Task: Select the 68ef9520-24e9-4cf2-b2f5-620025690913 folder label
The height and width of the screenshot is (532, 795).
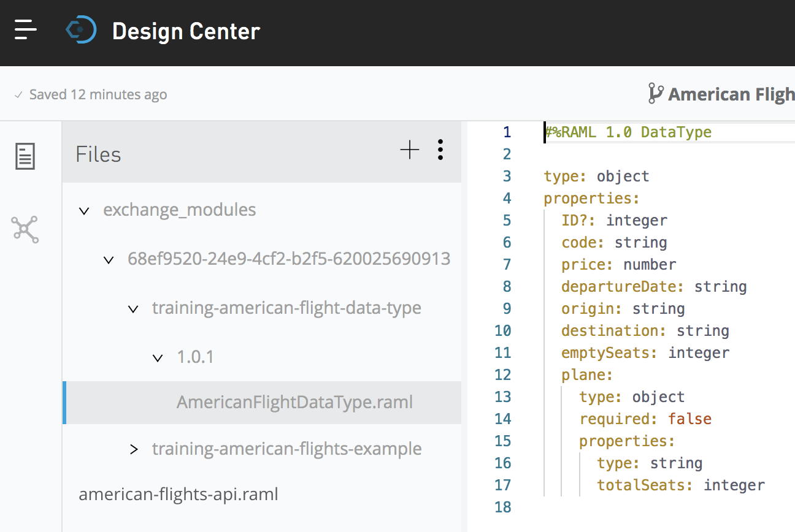Action: pos(289,259)
